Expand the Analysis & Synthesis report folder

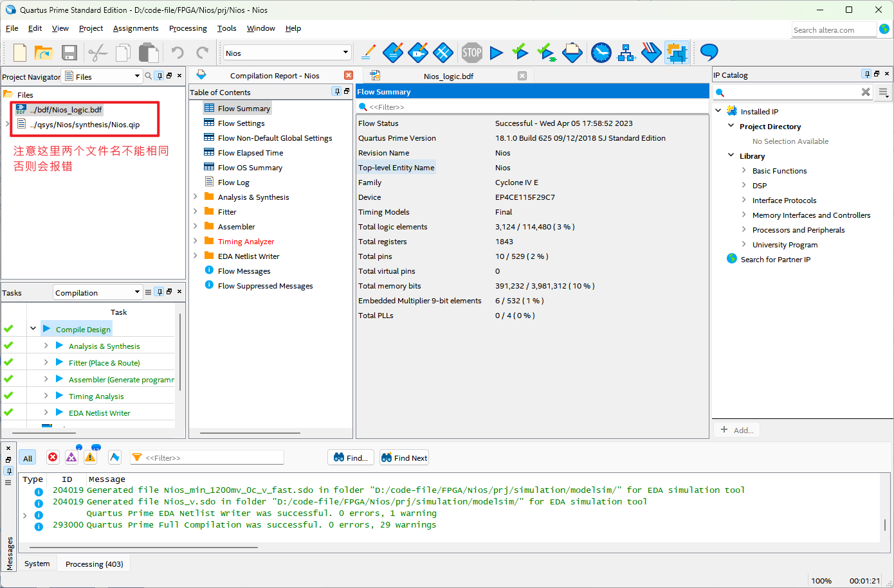(x=196, y=197)
